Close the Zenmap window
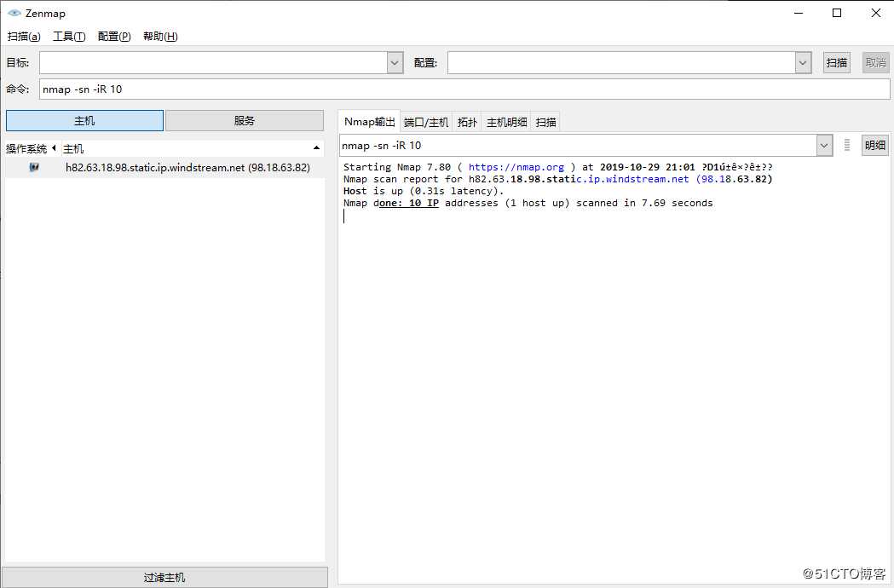Image resolution: width=894 pixels, height=588 pixels. pos(876,13)
